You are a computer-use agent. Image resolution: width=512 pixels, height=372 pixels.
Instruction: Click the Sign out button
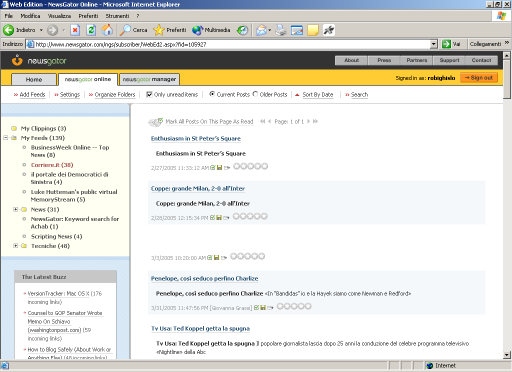pyautogui.click(x=479, y=78)
